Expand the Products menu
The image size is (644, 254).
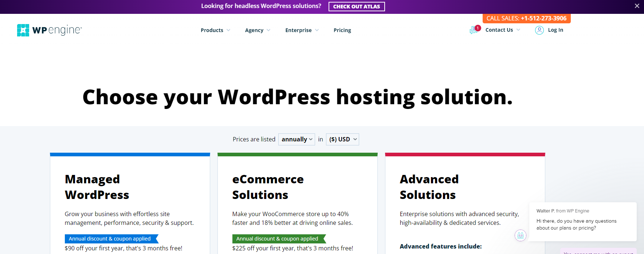(x=215, y=30)
